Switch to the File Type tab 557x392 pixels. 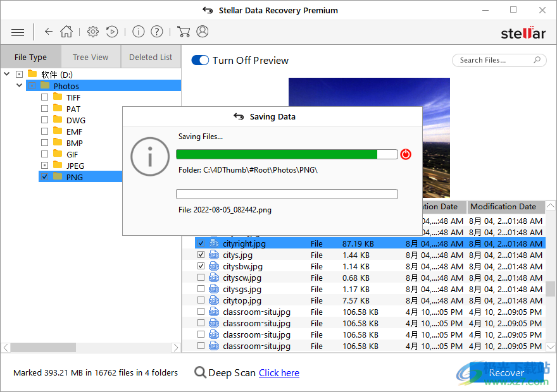(30, 57)
